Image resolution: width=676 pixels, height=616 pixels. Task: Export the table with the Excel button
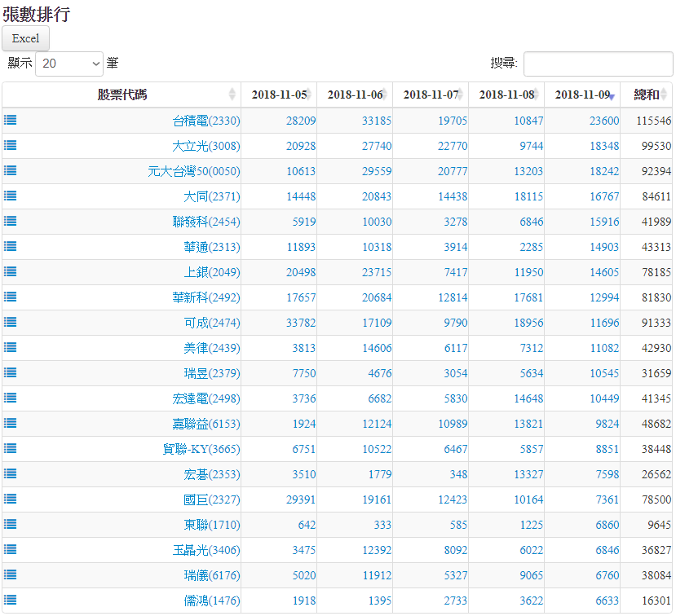click(25, 38)
